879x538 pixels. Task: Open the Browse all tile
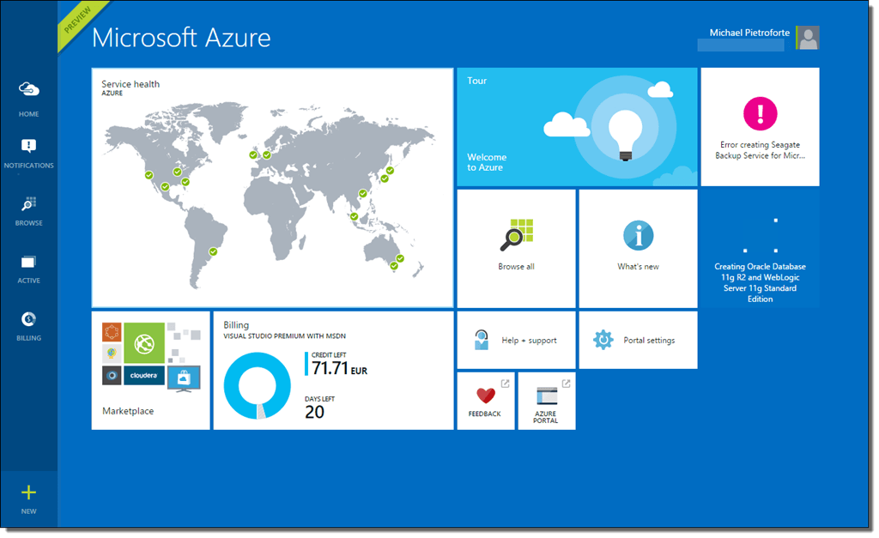516,248
